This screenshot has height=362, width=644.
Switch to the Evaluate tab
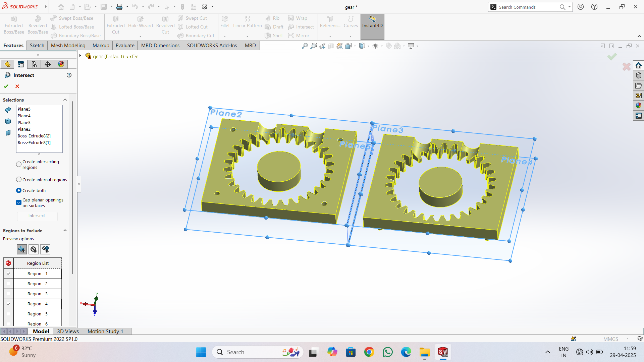pyautogui.click(x=125, y=45)
